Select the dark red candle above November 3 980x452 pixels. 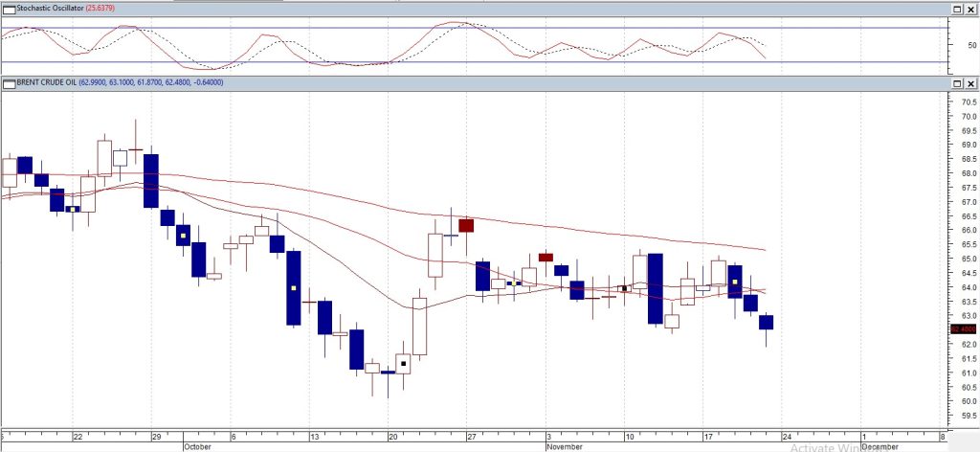[x=546, y=257]
